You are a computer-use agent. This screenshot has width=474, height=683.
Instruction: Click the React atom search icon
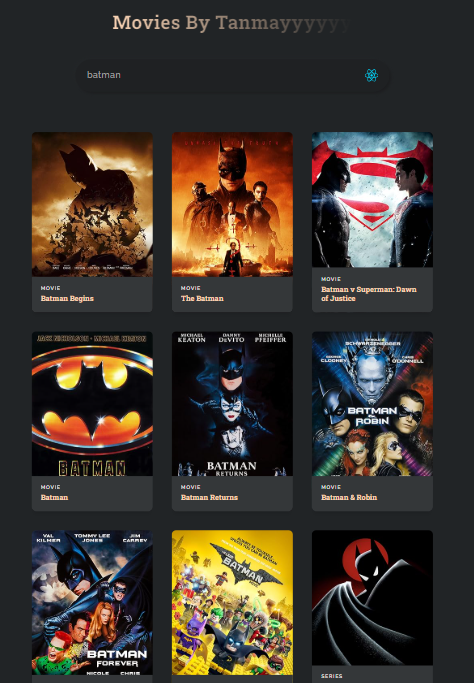pyautogui.click(x=371, y=75)
